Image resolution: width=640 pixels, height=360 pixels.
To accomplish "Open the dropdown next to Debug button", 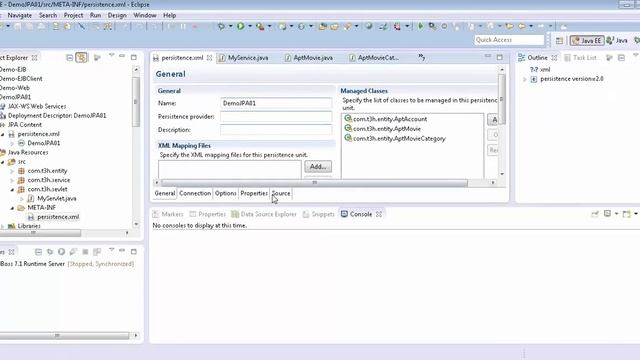I will (x=230, y=27).
